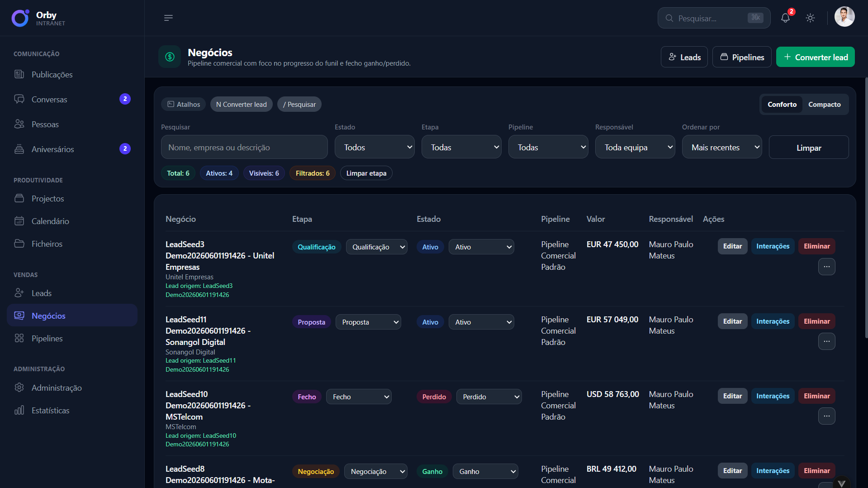Open Conversas chat icon
The width and height of the screenshot is (868, 488).
pyautogui.click(x=19, y=99)
